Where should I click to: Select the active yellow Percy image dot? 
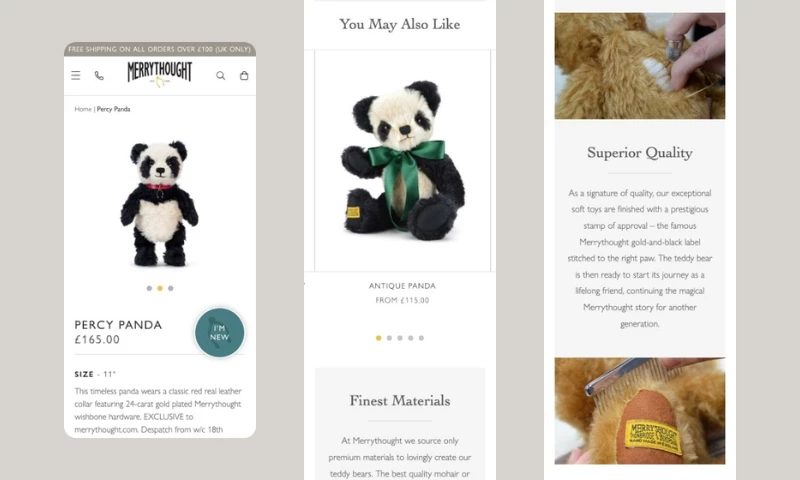click(x=160, y=288)
